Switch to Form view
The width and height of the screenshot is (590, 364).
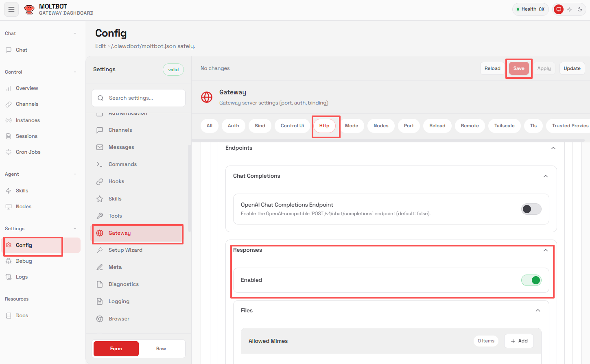(x=116, y=349)
